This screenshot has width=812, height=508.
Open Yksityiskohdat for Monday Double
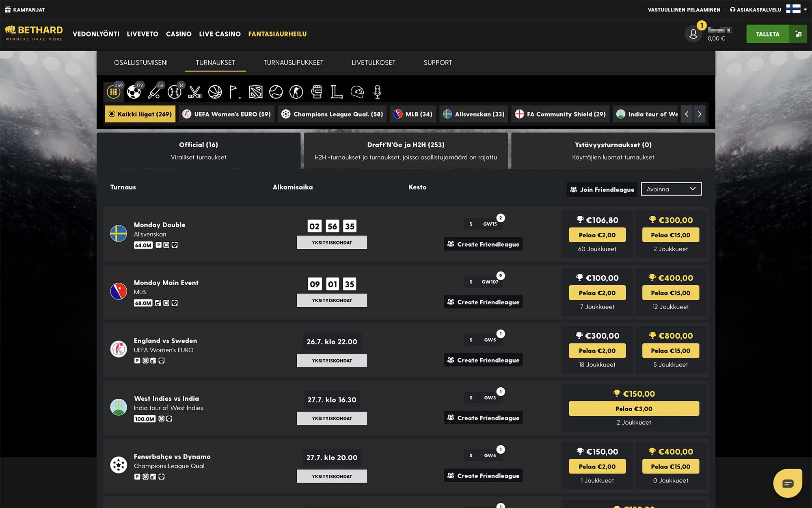(332, 243)
